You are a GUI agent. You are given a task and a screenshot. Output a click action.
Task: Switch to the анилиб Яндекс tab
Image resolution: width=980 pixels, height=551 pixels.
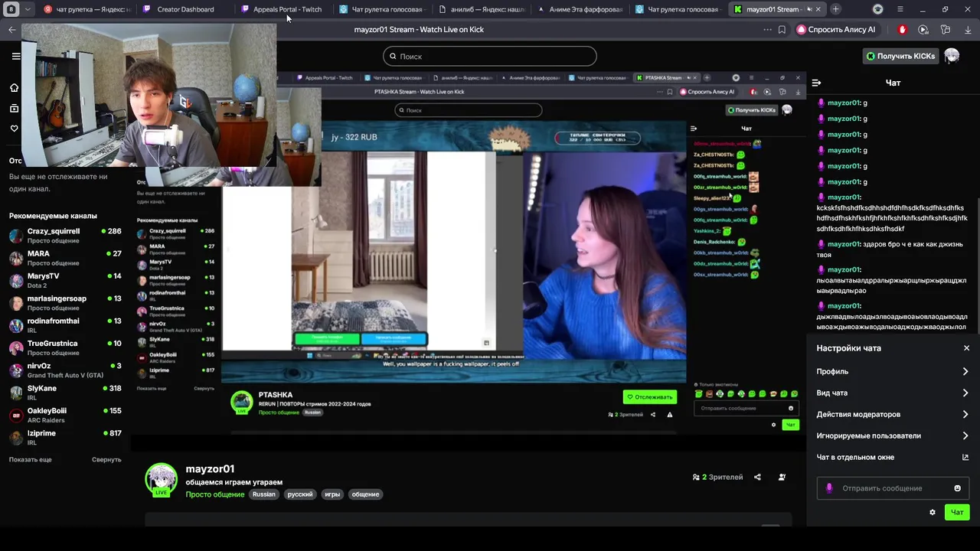point(482,9)
